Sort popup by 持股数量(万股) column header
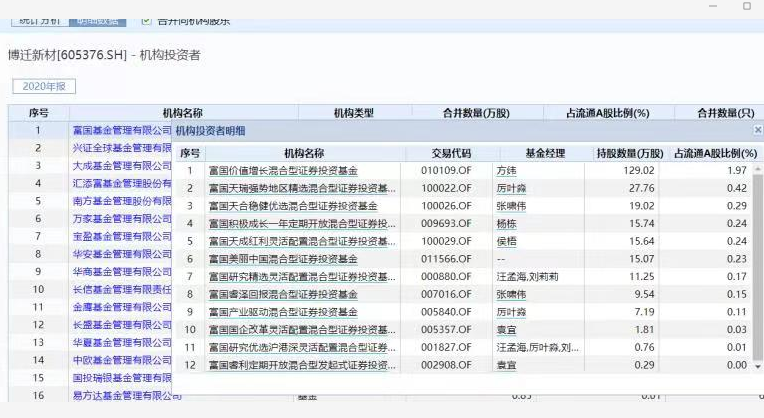Image resolution: width=764 pixels, height=418 pixels. (630, 153)
